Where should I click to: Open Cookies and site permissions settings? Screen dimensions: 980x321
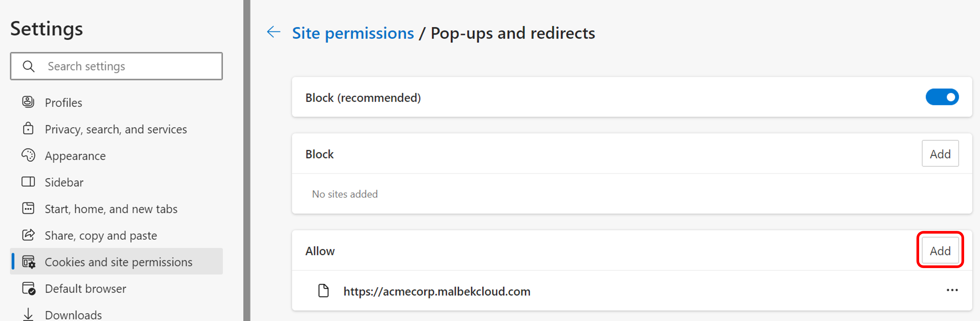tap(118, 262)
